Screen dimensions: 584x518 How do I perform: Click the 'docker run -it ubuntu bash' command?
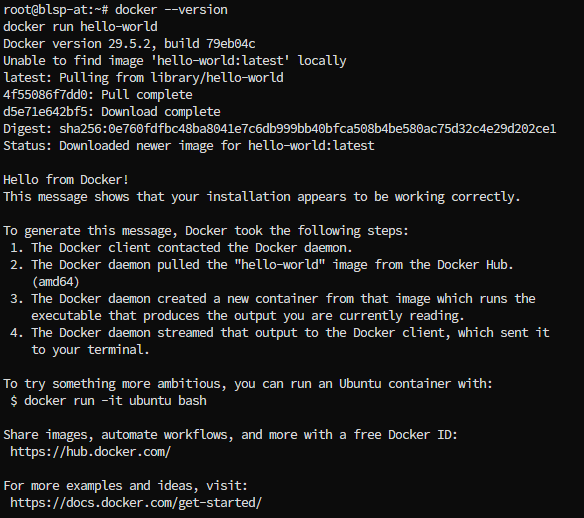[115, 401]
